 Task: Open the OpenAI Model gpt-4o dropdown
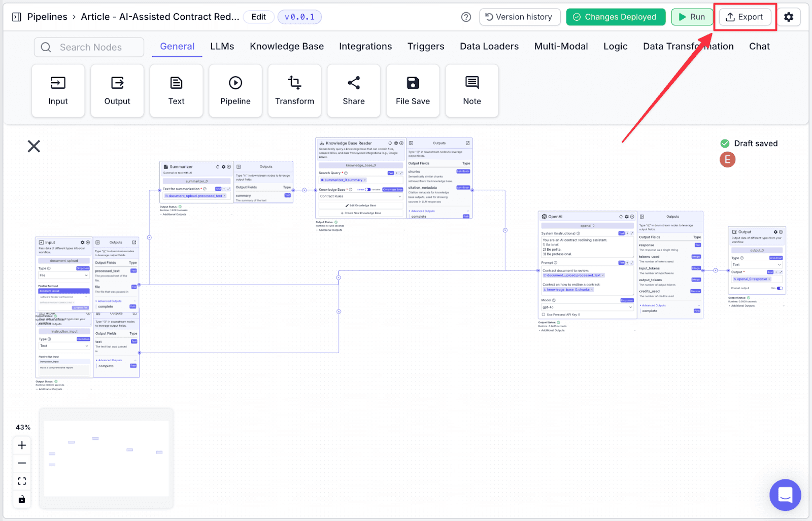(588, 307)
